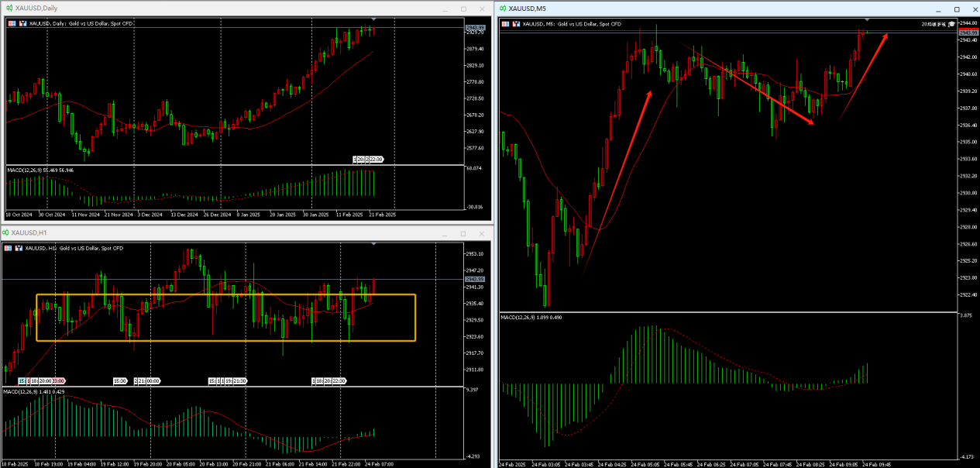Click the 2935.00 price level on M5 scale

[x=968, y=143]
